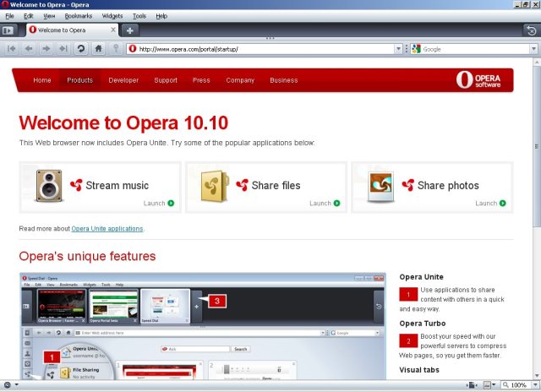The height and width of the screenshot is (392, 541).
Task: Click the Back navigation arrow
Action: (30, 49)
